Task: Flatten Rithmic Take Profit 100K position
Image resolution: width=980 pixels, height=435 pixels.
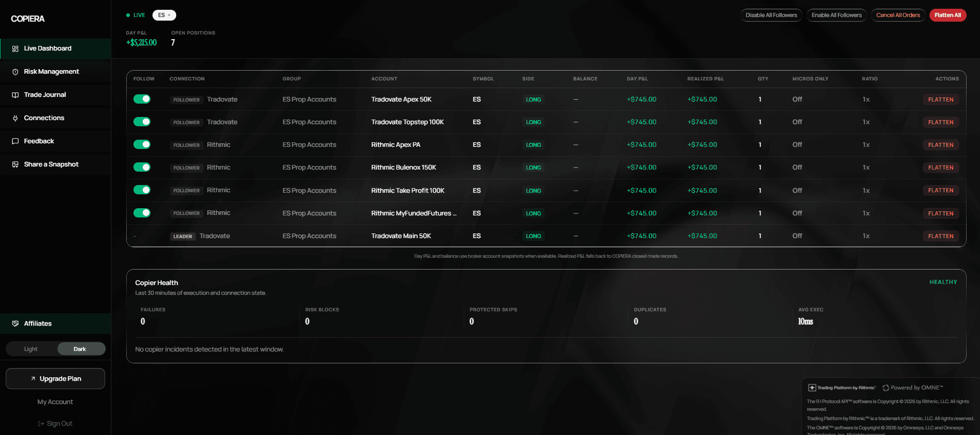Action: [x=941, y=190]
